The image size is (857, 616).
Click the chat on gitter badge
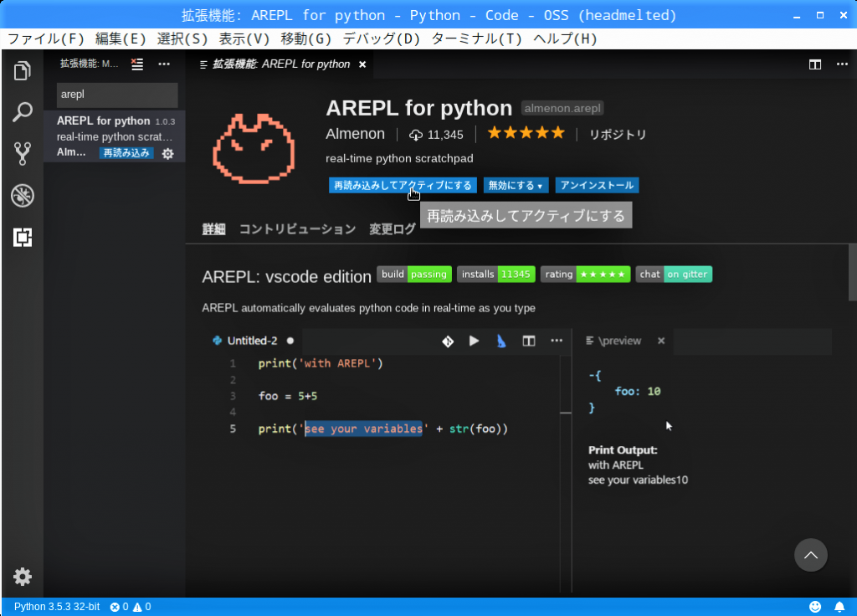point(674,275)
